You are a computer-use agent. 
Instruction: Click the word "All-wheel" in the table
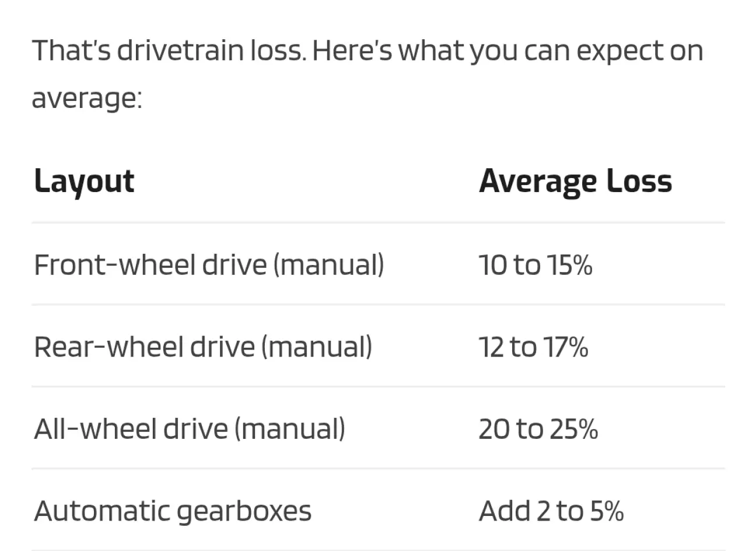click(x=96, y=429)
